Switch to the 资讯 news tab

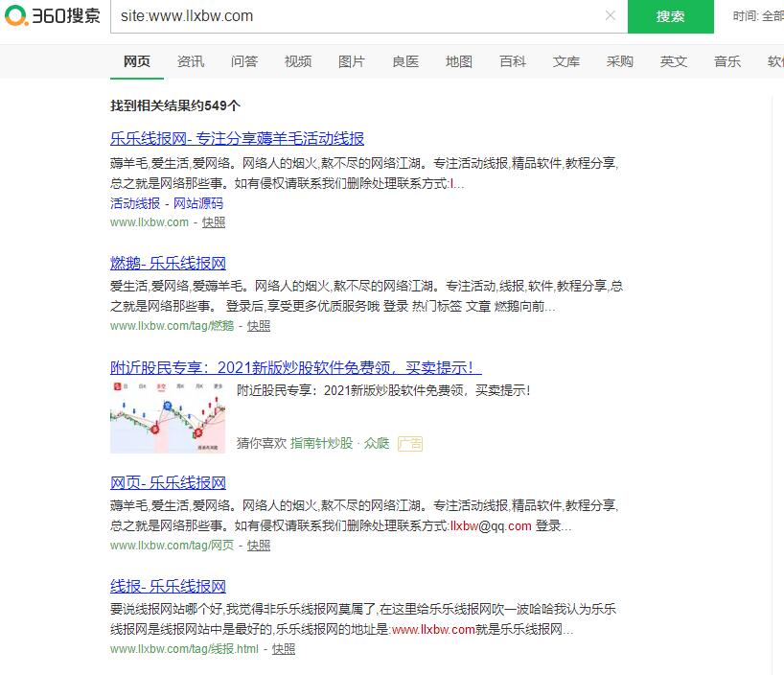click(x=191, y=60)
